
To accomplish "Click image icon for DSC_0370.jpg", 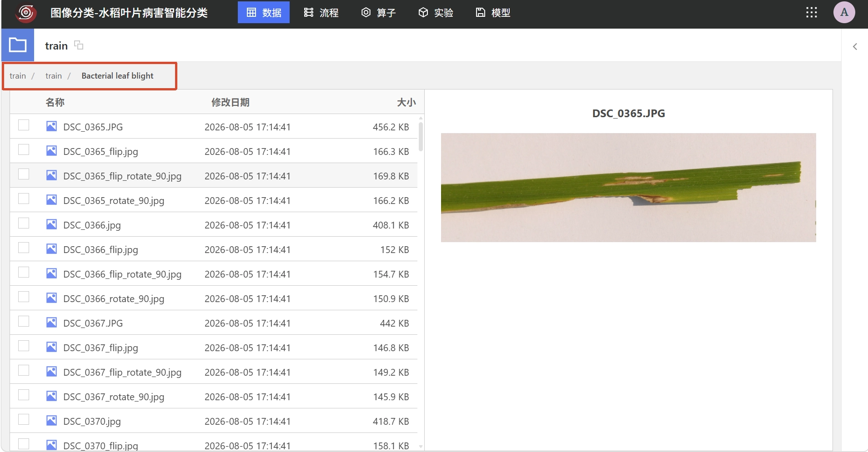I will (x=51, y=421).
